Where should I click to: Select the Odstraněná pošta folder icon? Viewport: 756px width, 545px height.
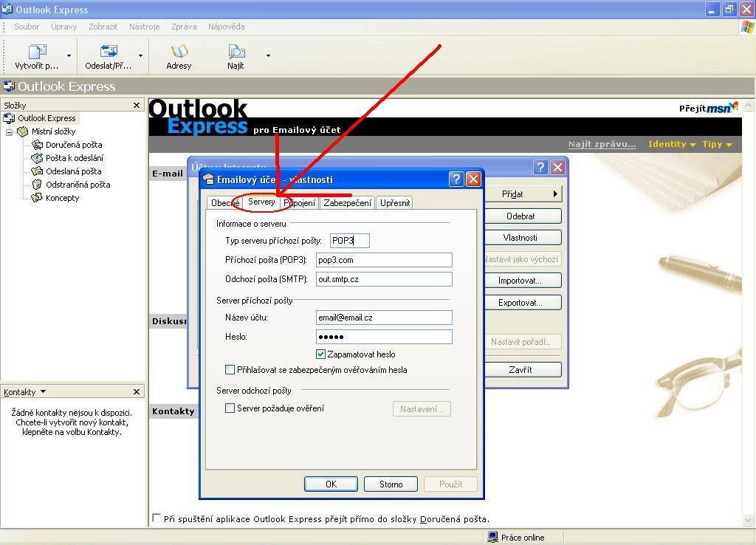point(37,184)
